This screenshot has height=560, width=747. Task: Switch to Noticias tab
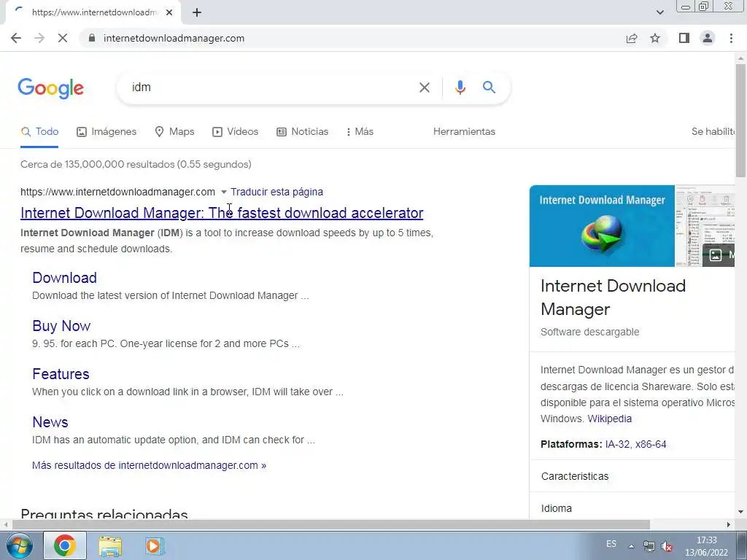303,132
